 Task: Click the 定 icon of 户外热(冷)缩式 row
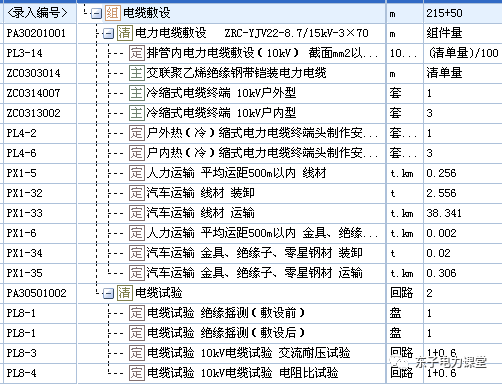pos(137,133)
